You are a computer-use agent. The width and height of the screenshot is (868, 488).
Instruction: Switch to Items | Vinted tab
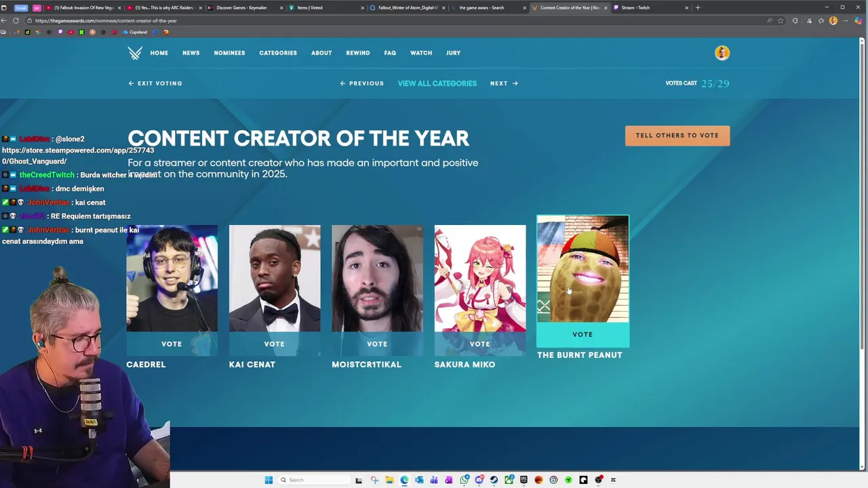[325, 7]
